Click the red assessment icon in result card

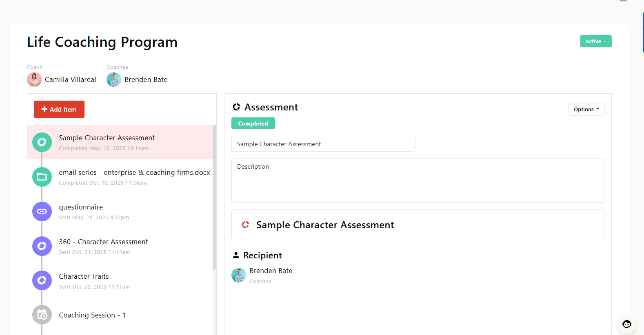tap(245, 225)
